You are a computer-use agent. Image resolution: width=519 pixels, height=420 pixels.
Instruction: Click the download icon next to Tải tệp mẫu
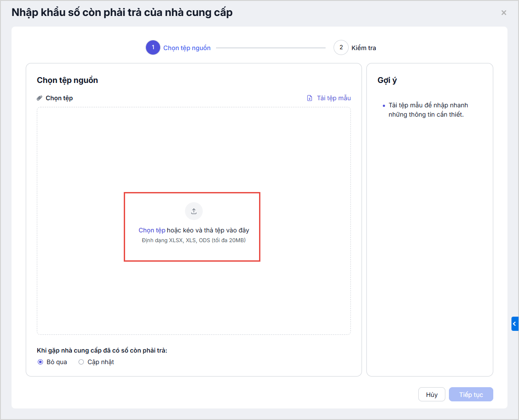[x=310, y=98]
